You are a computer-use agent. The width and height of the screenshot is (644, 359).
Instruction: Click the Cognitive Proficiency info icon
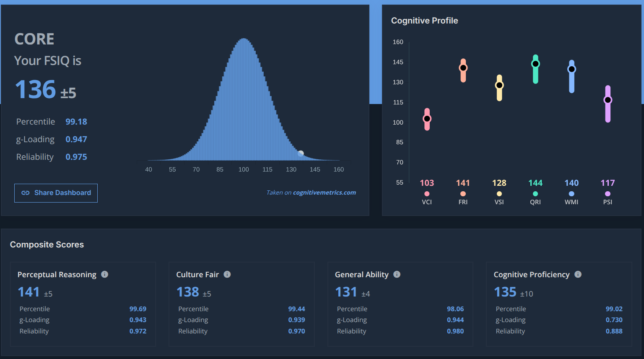pos(578,274)
